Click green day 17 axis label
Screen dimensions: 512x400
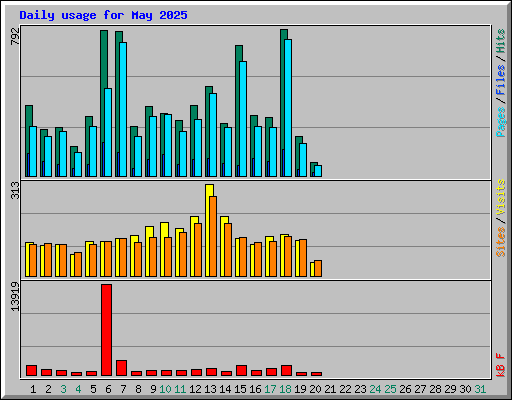pos(270,389)
